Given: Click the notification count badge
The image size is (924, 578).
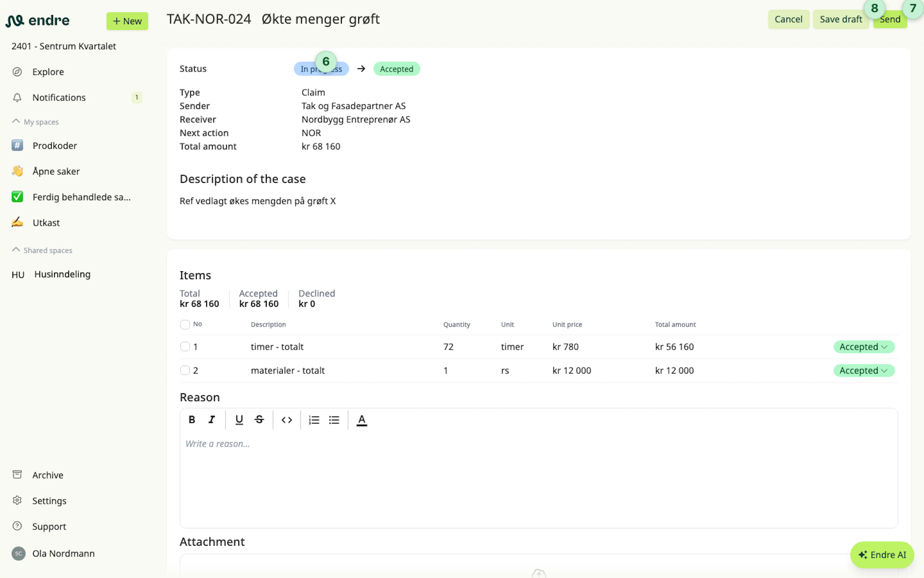Looking at the screenshot, I should click(x=137, y=98).
